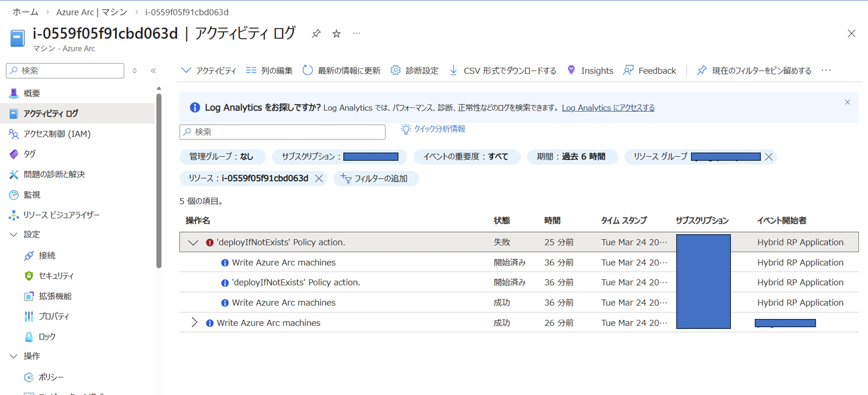Go to Azure Arc | マシン breadcrumb
The height and width of the screenshot is (395, 868).
(92, 12)
